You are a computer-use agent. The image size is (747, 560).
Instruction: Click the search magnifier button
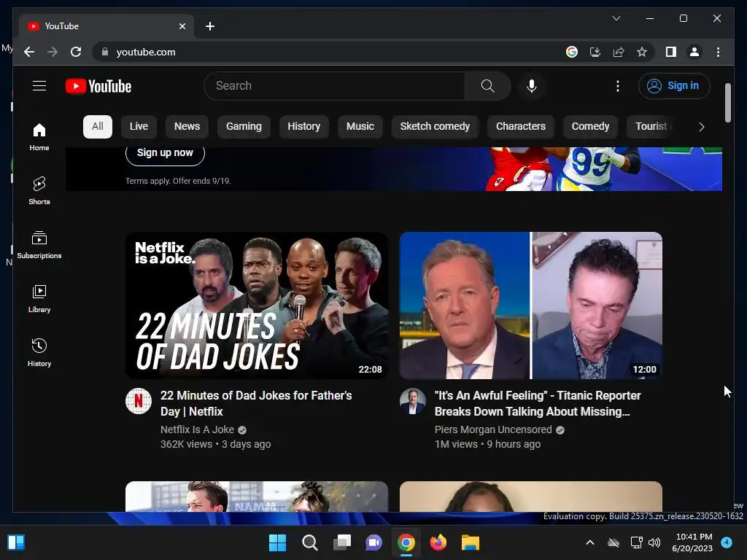point(487,86)
